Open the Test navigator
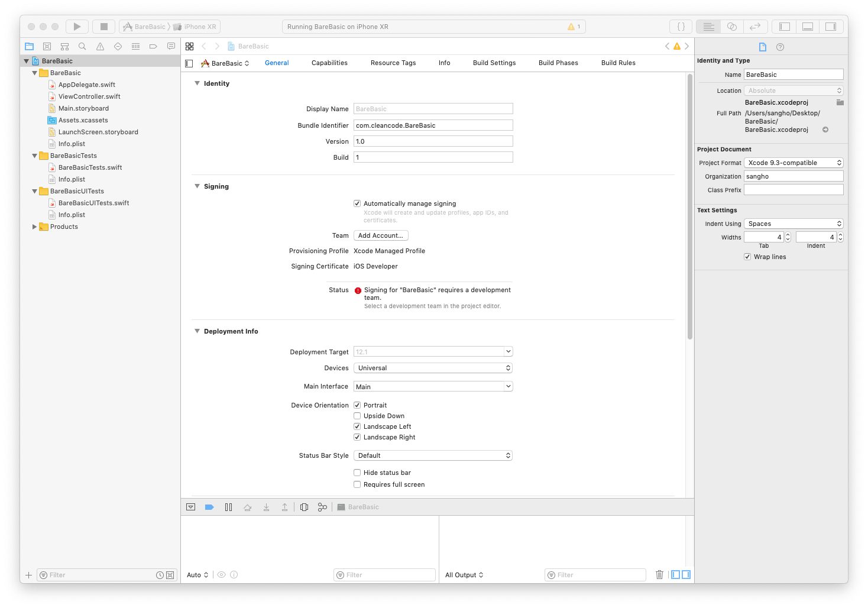This screenshot has width=868, height=608. (118, 46)
